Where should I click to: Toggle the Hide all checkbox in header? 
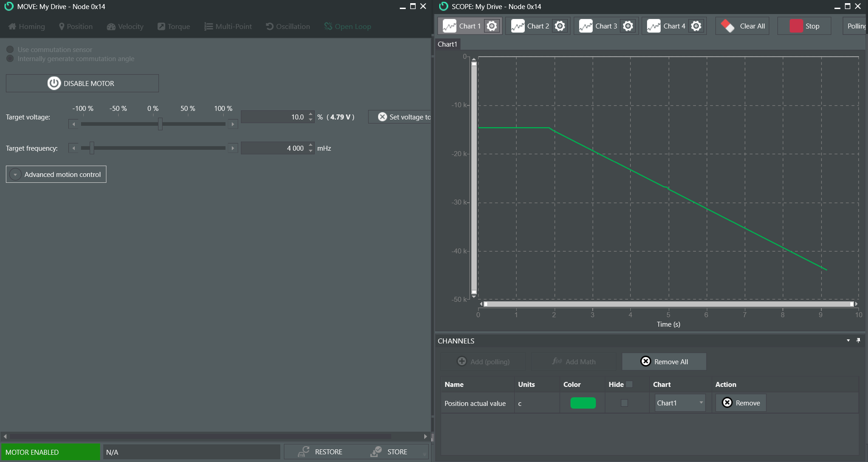629,384
